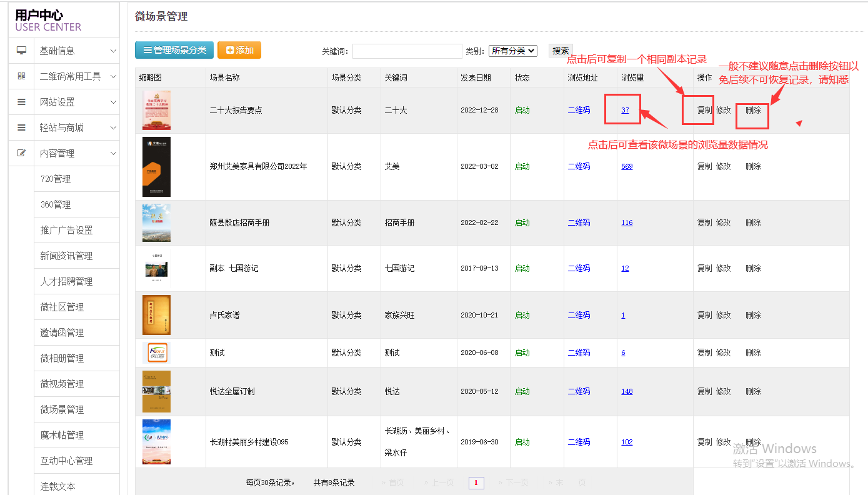Open 二维码 link for 随县殷店招商手册
Viewport: 868px width, 495px height.
(579, 222)
